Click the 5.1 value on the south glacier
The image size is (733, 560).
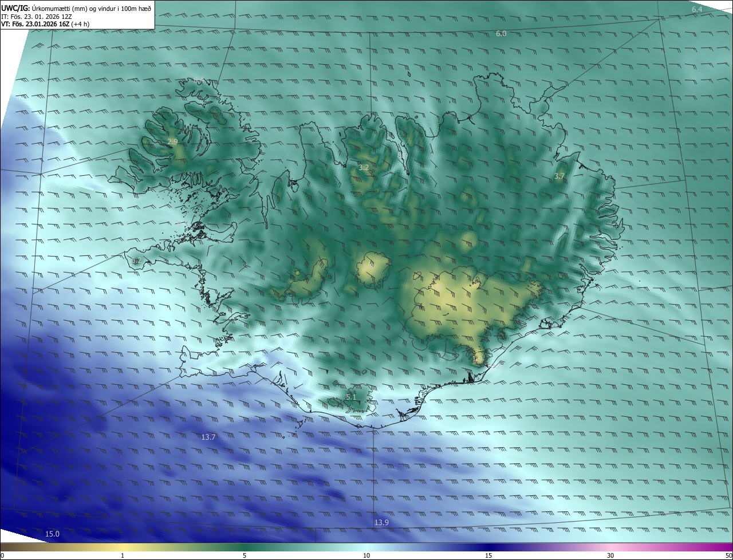[x=351, y=397]
